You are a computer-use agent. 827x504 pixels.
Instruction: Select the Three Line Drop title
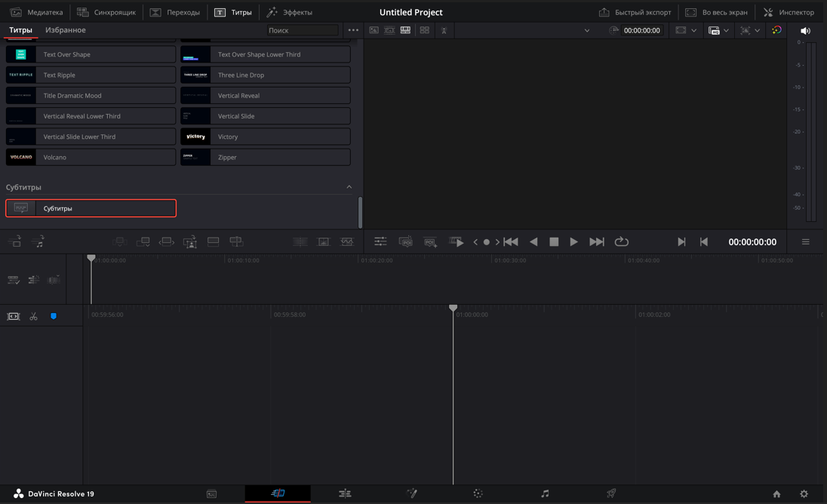point(266,75)
